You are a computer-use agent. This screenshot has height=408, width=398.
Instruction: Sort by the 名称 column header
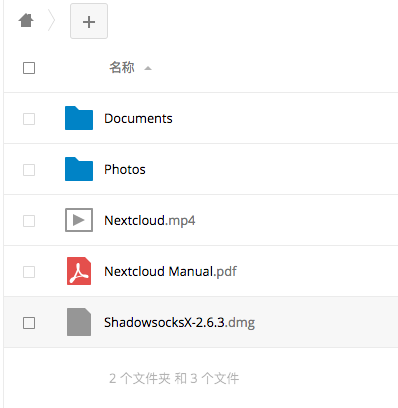click(122, 68)
